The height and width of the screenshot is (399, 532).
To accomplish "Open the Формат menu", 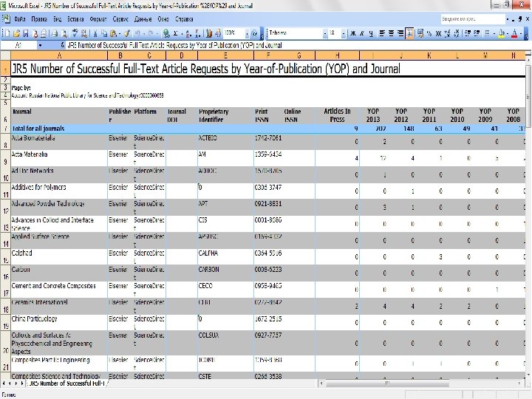I will pyautogui.click(x=98, y=19).
